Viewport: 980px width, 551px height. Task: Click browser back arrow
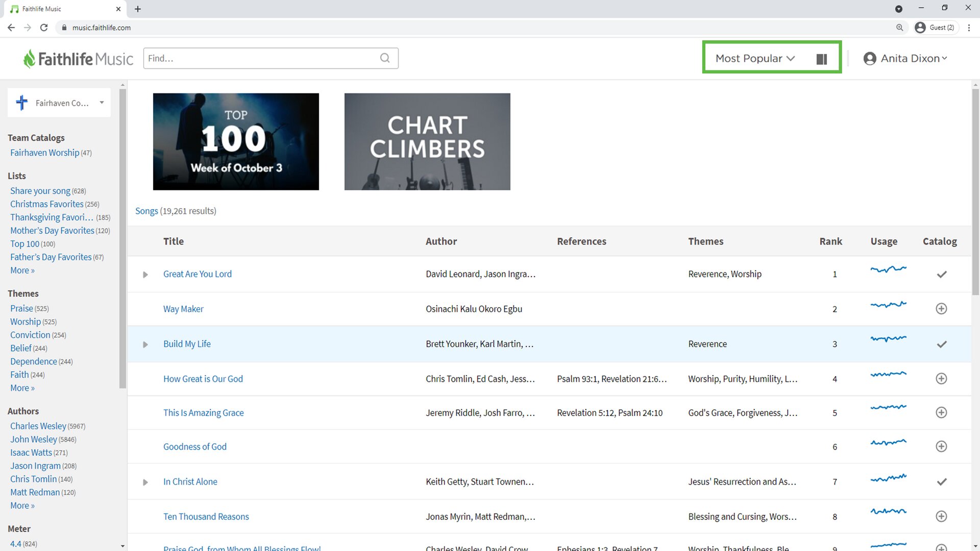(x=11, y=28)
